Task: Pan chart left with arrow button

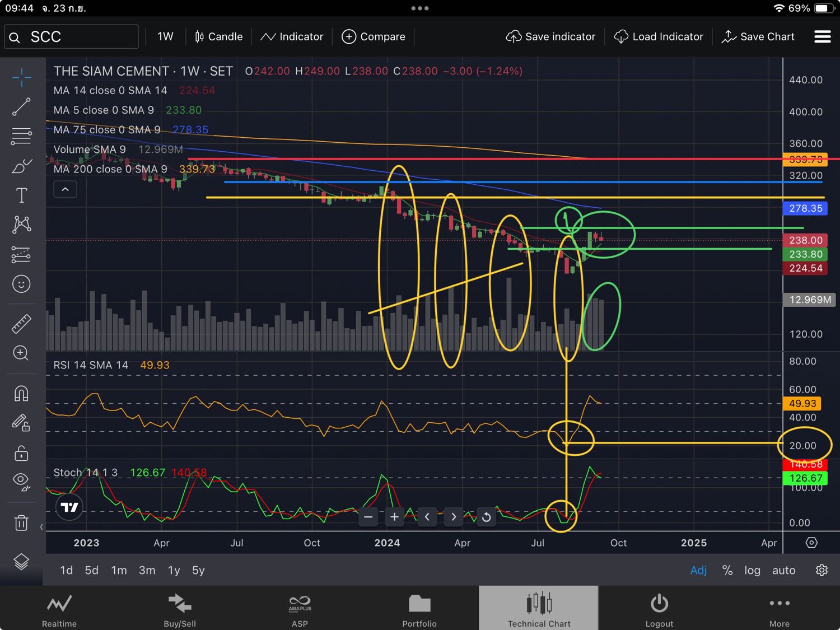Action: click(x=427, y=517)
